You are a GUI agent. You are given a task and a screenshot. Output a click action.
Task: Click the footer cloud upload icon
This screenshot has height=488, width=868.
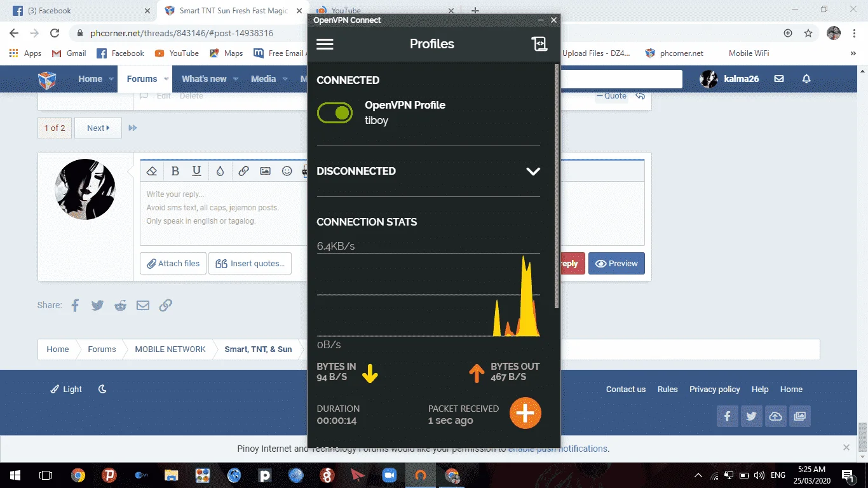775,416
